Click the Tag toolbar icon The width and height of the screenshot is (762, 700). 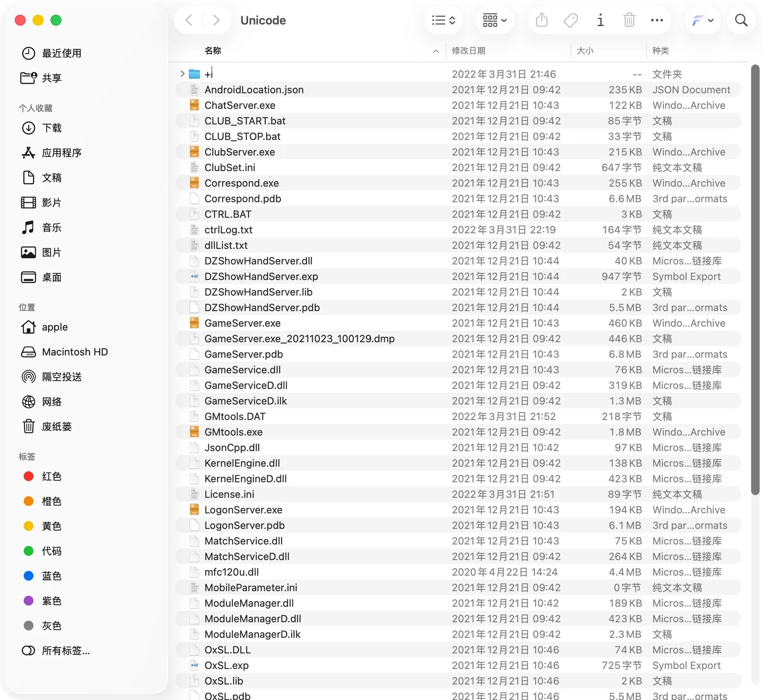pos(571,20)
